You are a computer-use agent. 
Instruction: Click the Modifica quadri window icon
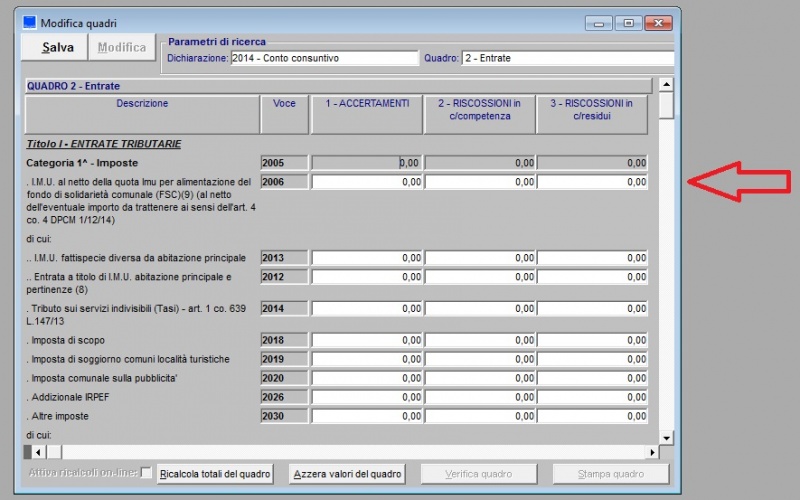(29, 22)
